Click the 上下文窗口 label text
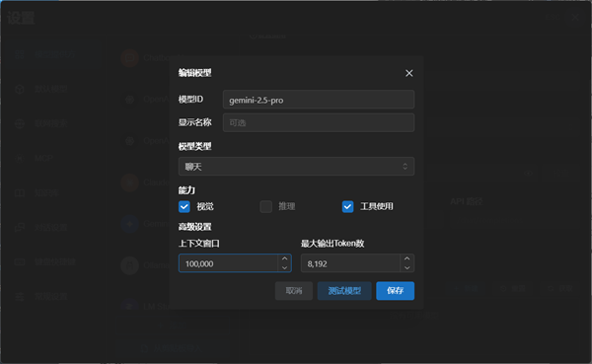592x364 pixels. (x=199, y=244)
